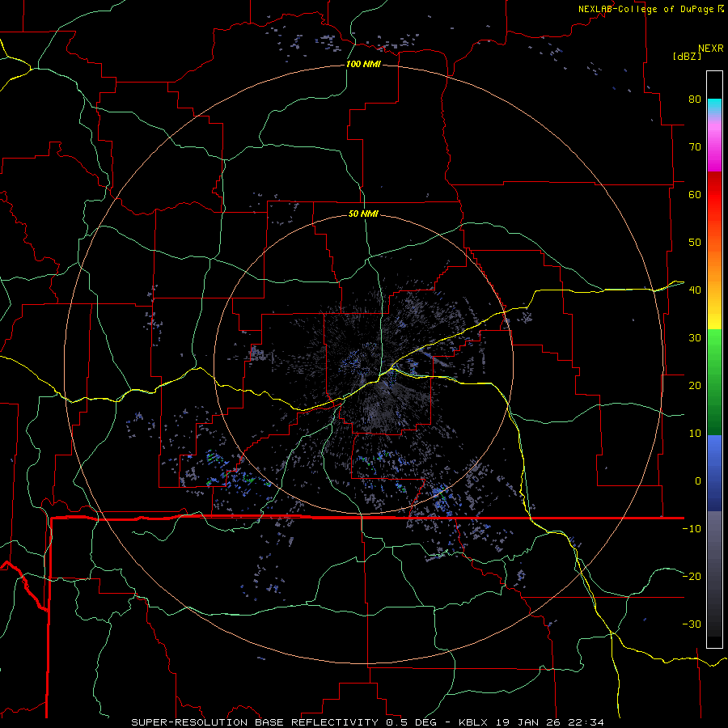The image size is (728, 728).
Task: Click the 19 JAN 26 22:34 timestamp
Action: pyautogui.click(x=549, y=722)
